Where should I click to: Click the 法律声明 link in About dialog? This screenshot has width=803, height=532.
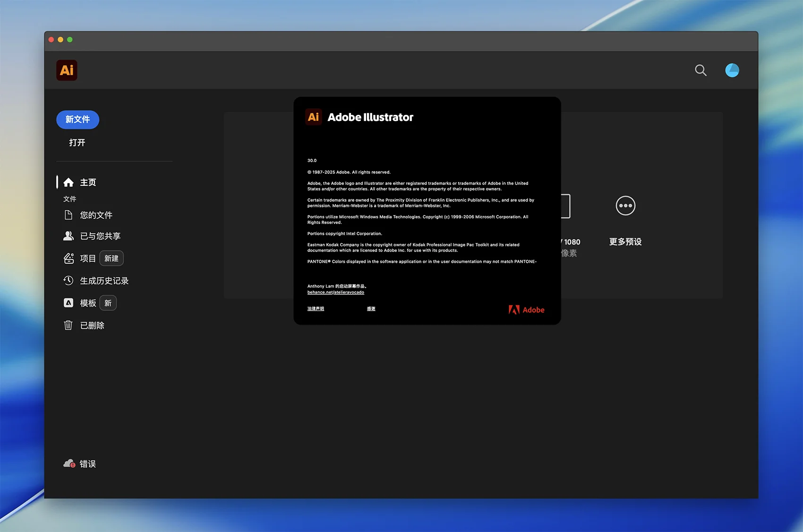316,309
